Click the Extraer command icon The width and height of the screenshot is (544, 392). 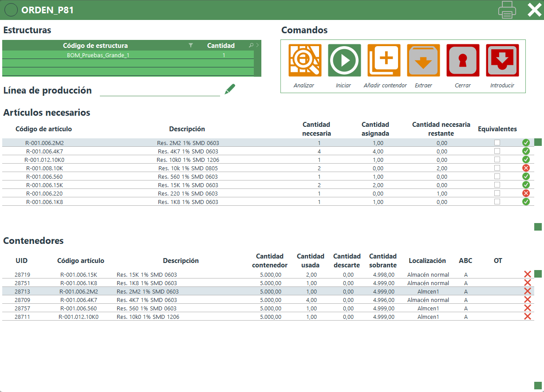pos(423,60)
